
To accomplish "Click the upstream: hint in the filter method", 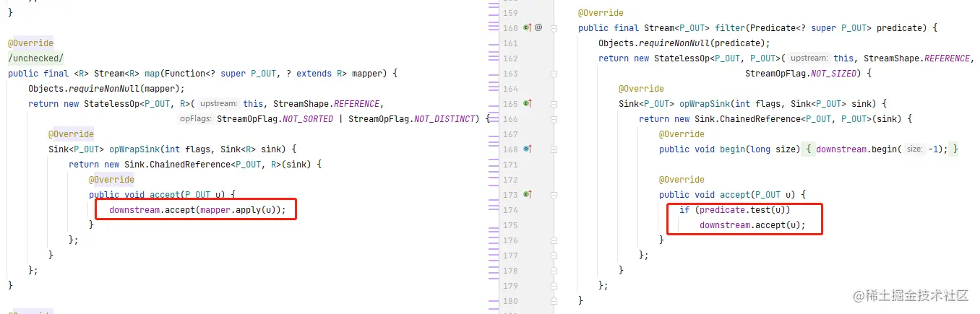I will pyautogui.click(x=809, y=58).
